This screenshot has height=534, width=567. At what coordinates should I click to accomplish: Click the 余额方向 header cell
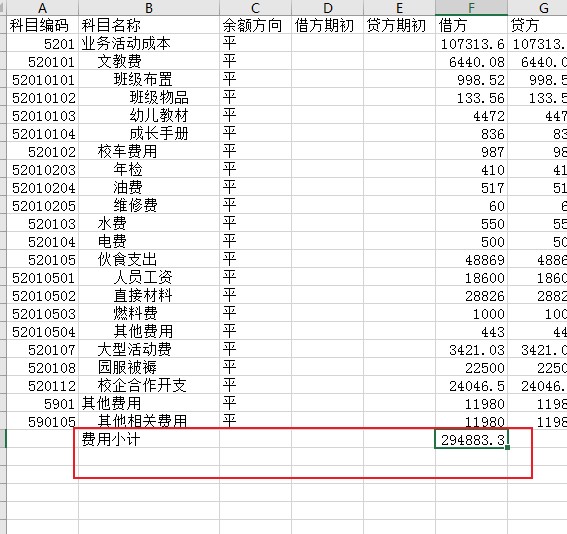point(255,25)
